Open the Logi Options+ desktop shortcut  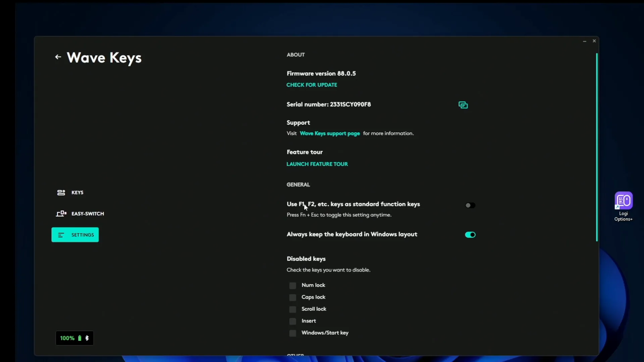[623, 206]
